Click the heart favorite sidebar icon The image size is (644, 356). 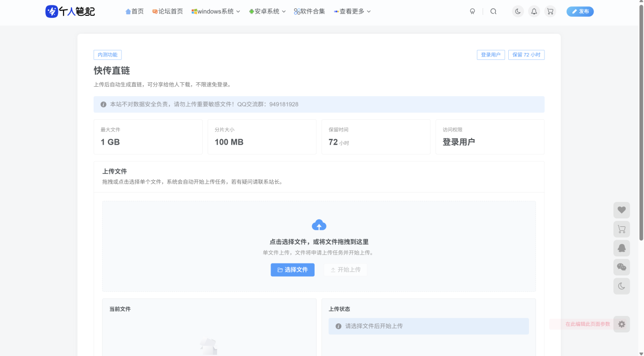click(x=622, y=210)
